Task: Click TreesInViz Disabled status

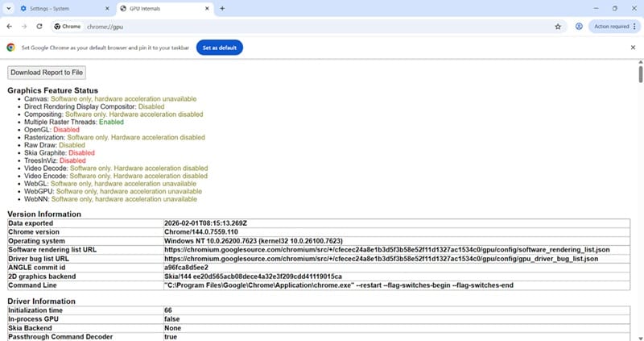Action: coord(72,160)
